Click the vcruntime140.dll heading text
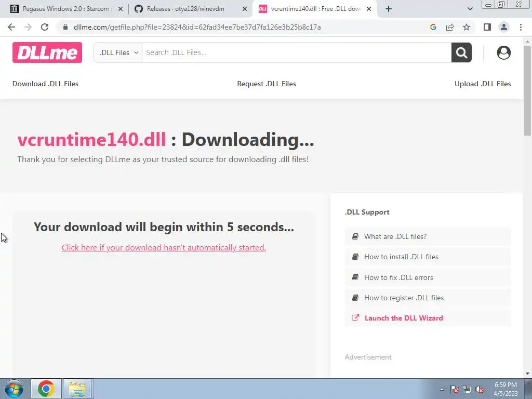 click(91, 139)
